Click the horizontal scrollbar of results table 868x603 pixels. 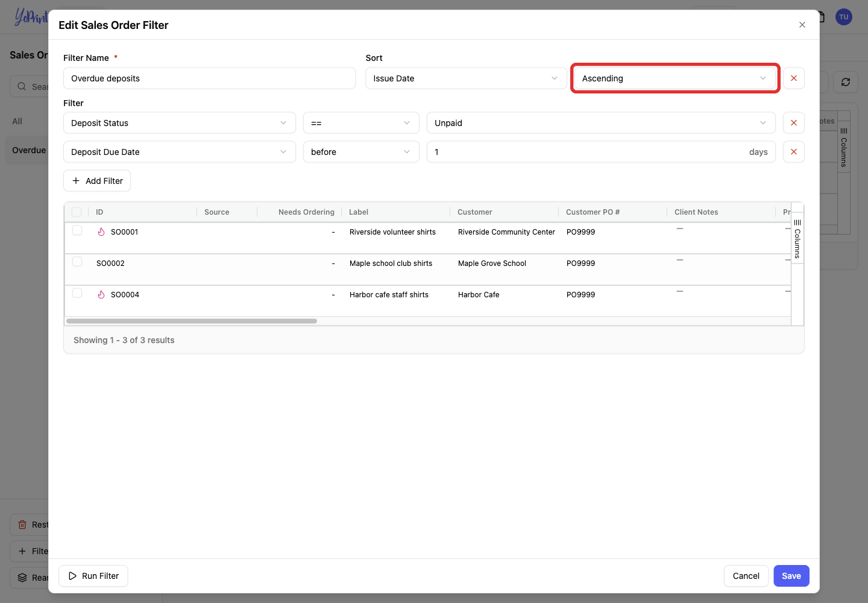(x=192, y=321)
